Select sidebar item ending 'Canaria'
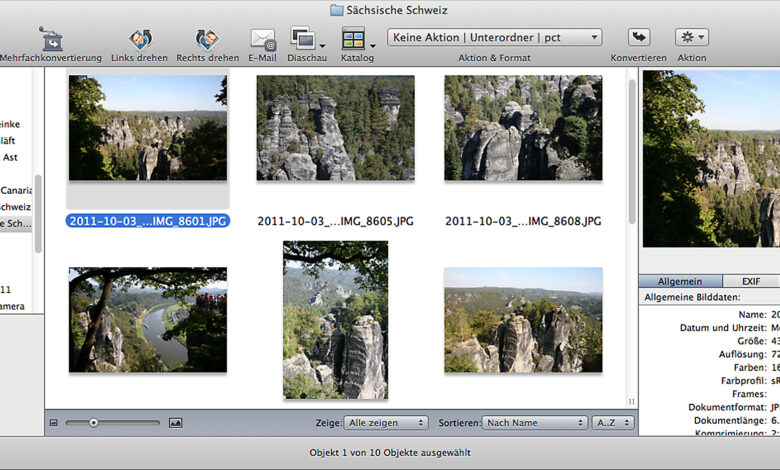Screen dimensions: 780x470 pyautogui.click(x=16, y=190)
